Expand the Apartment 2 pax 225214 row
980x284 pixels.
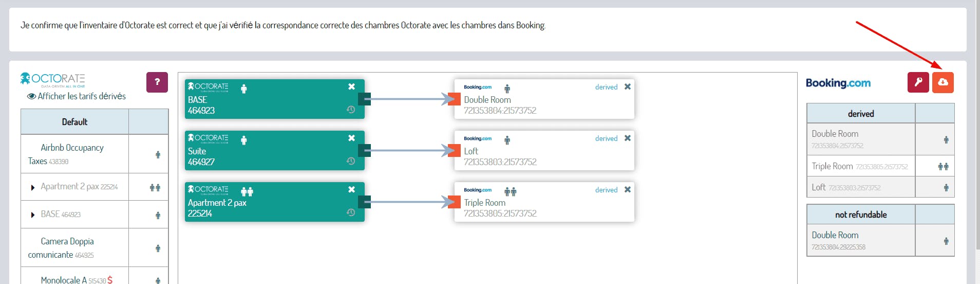[x=33, y=187]
